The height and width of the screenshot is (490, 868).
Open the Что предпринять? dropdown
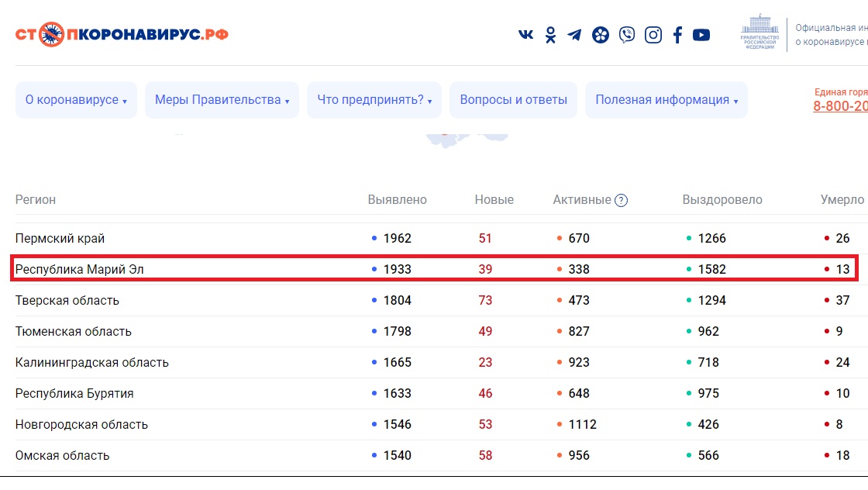click(x=374, y=100)
